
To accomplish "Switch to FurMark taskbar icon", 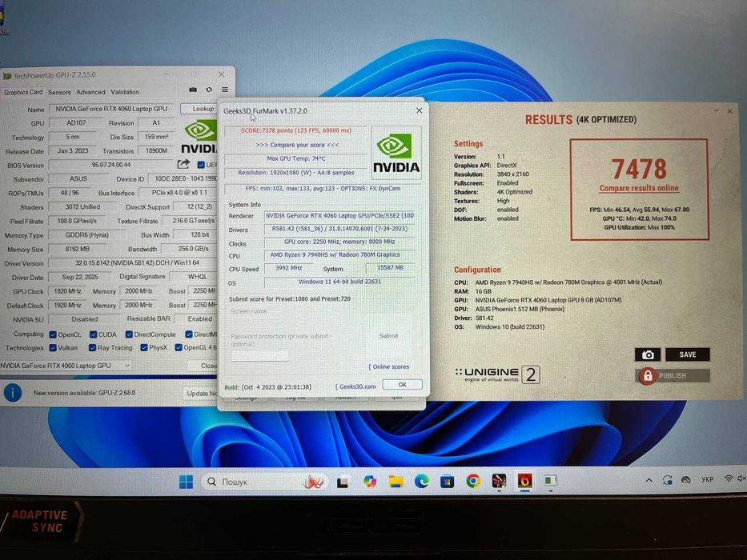I will [524, 481].
